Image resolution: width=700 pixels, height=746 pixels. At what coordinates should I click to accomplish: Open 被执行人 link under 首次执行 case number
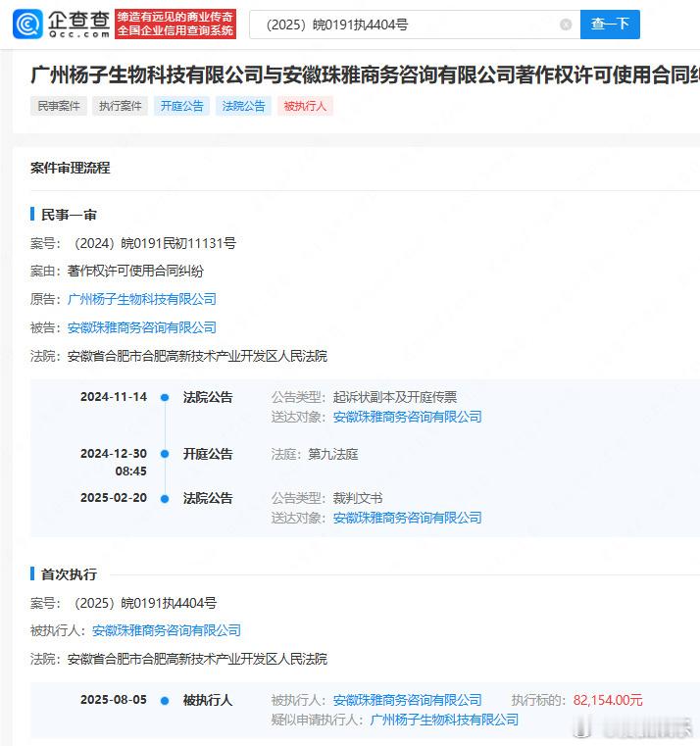[x=166, y=631]
